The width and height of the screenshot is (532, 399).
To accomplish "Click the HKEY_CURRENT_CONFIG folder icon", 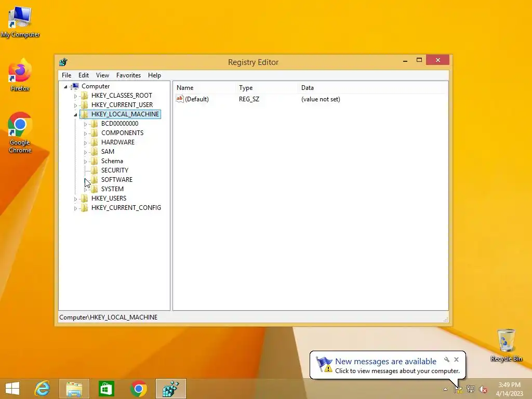I will [85, 207].
